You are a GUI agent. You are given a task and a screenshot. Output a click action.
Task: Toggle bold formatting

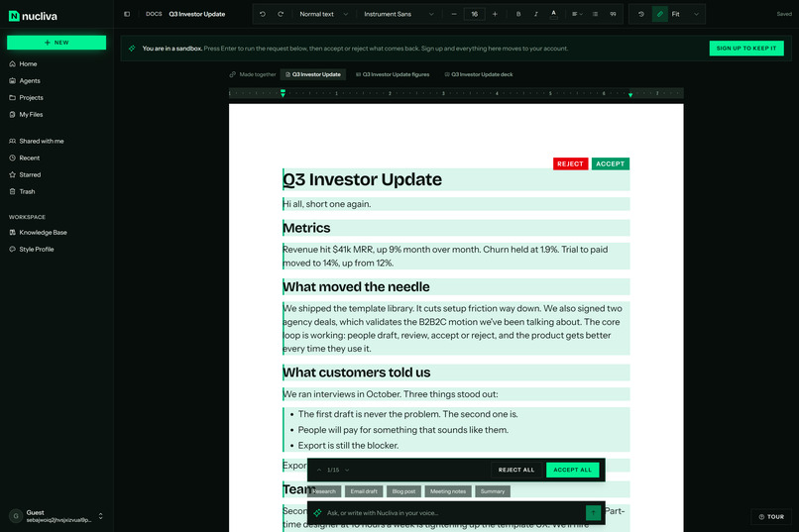point(518,14)
